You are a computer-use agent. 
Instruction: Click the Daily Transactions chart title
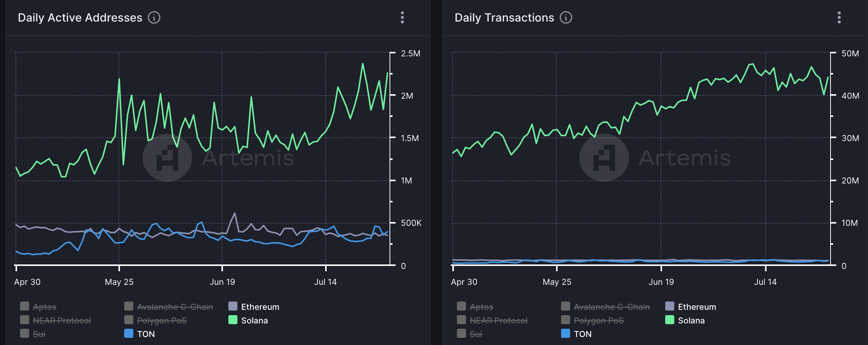point(504,17)
